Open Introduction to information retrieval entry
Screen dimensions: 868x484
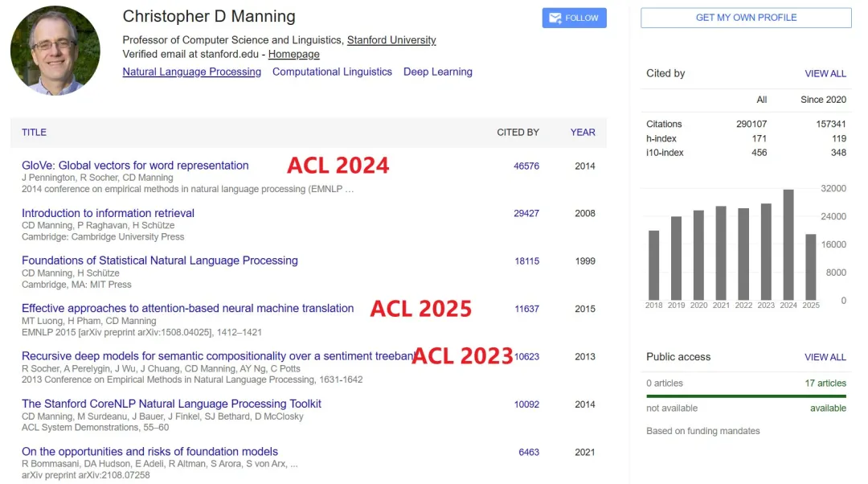click(x=108, y=213)
